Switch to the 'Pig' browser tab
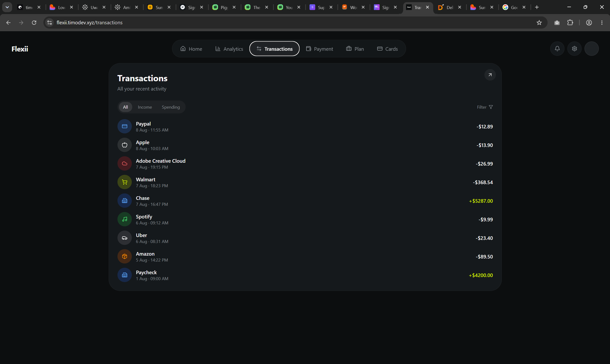 coord(224,7)
